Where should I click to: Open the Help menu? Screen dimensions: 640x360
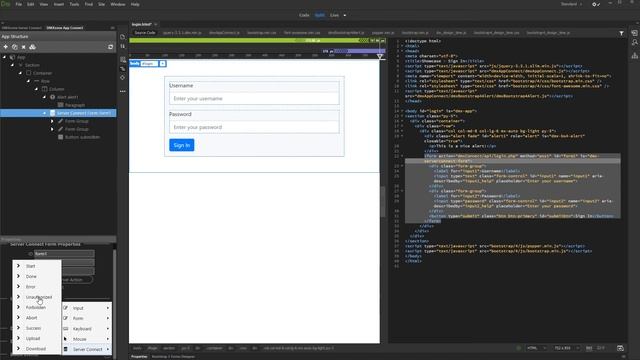point(135,4)
